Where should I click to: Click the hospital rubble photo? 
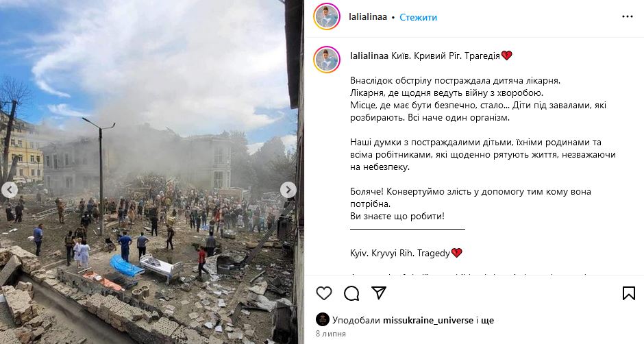click(x=148, y=172)
